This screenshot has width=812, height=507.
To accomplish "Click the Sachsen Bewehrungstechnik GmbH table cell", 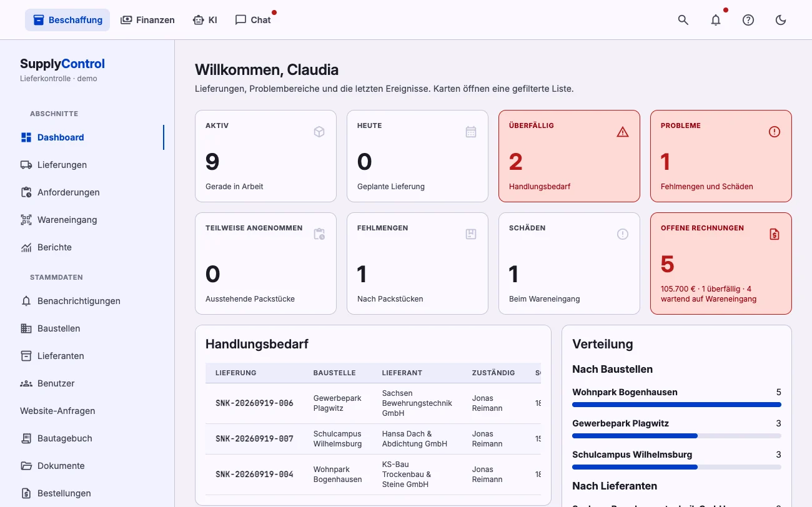I will click(x=417, y=403).
